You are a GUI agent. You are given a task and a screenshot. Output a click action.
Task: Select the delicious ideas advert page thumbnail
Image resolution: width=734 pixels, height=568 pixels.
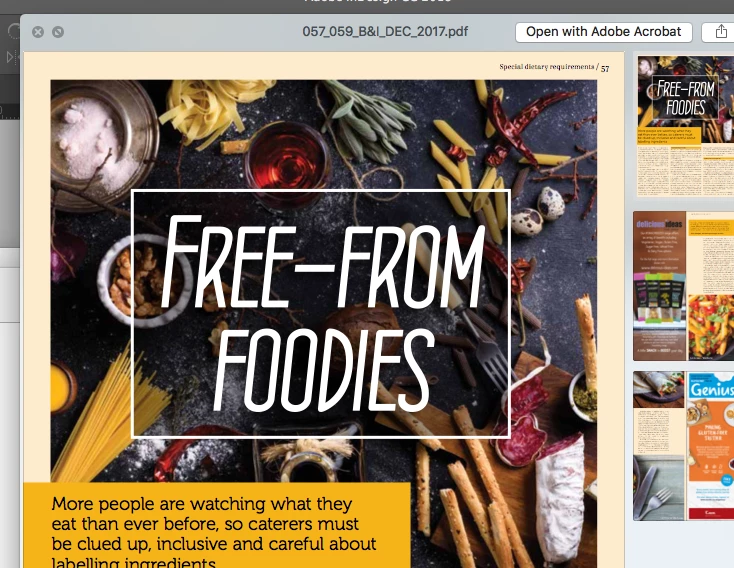659,286
